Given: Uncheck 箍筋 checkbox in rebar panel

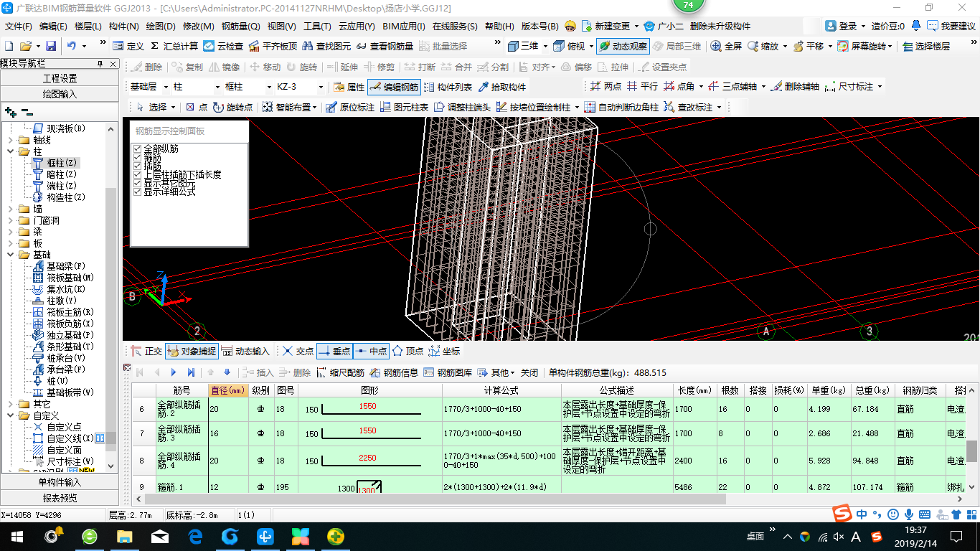Looking at the screenshot, I should [137, 158].
